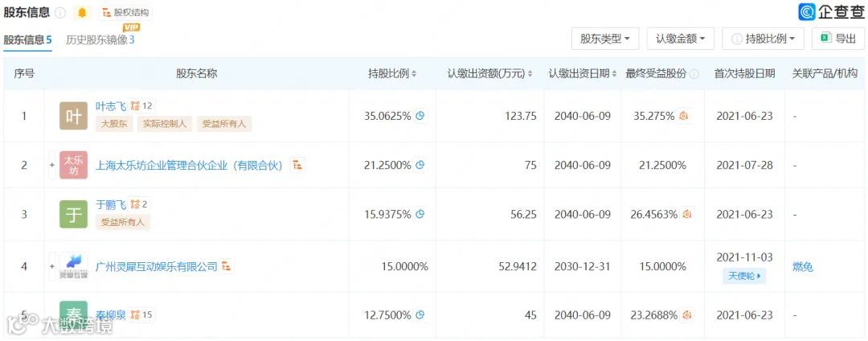The height and width of the screenshot is (341, 868).
Task: Click 受益所有人 tag under 叶志飞
Action: 223,124
